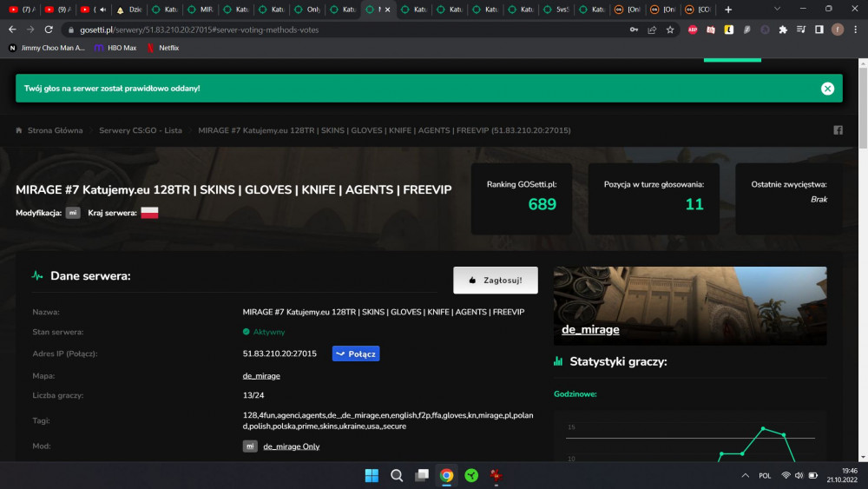Screen dimensions: 868x489
Task: Click the 'mi' badge next to Modyfikacja
Action: 73,213
